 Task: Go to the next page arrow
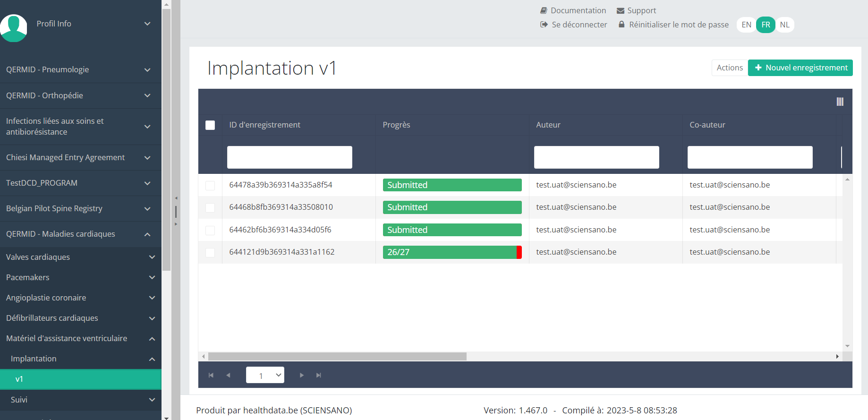tap(302, 375)
